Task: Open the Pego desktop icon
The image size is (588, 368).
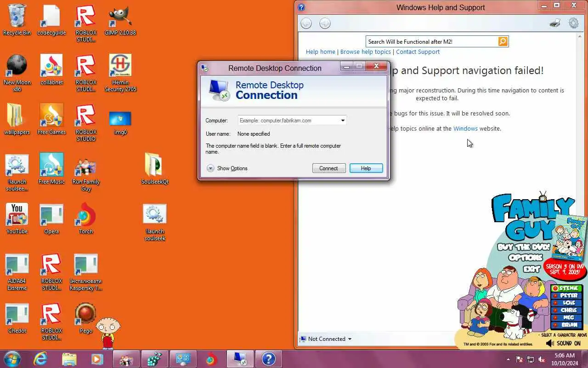Action: tap(86, 318)
